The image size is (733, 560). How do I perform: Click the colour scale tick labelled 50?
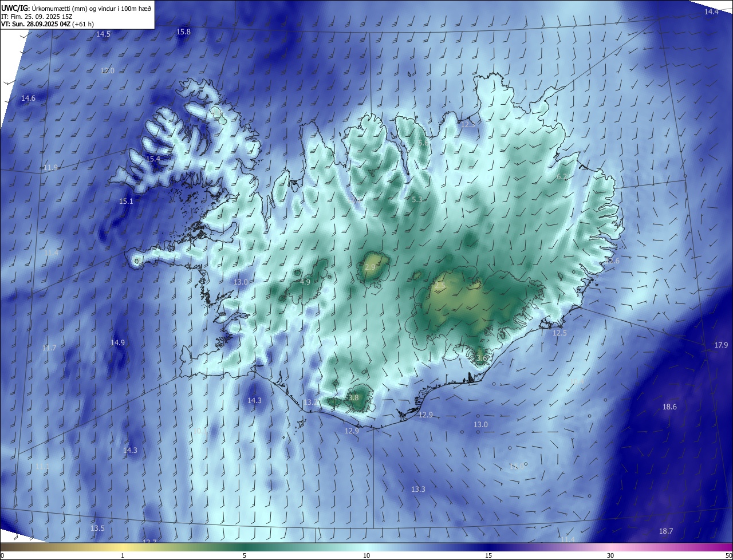[728, 555]
